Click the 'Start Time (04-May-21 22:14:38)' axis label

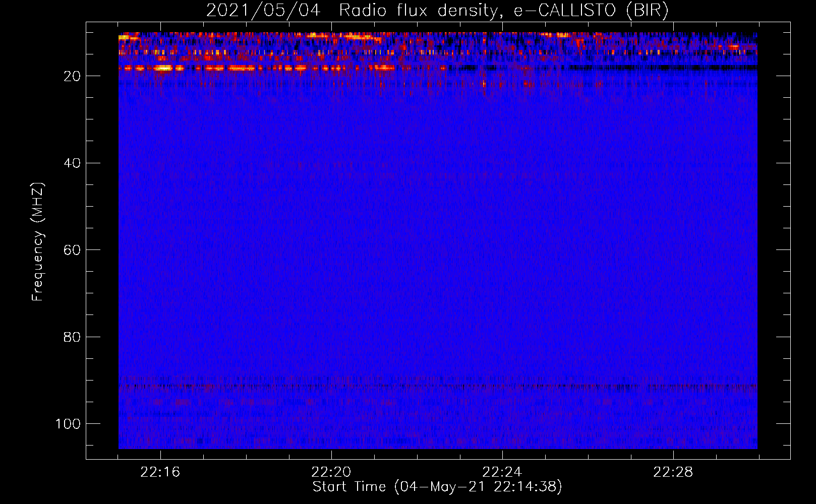click(x=437, y=487)
